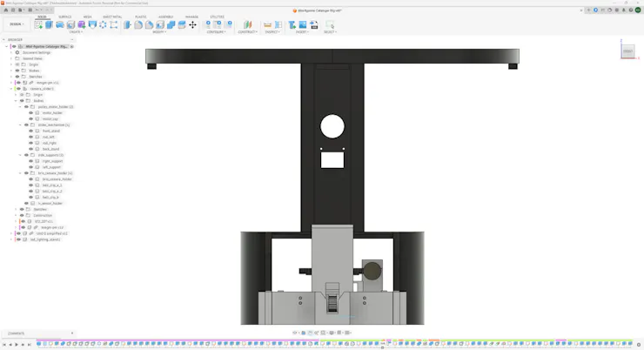The height and width of the screenshot is (350, 644).
Task: Toggle visibility of camera_slider1 component
Action: pos(18,89)
